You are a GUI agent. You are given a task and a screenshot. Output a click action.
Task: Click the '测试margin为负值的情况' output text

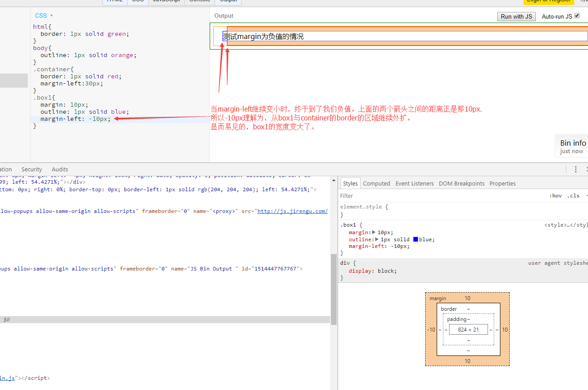point(263,36)
